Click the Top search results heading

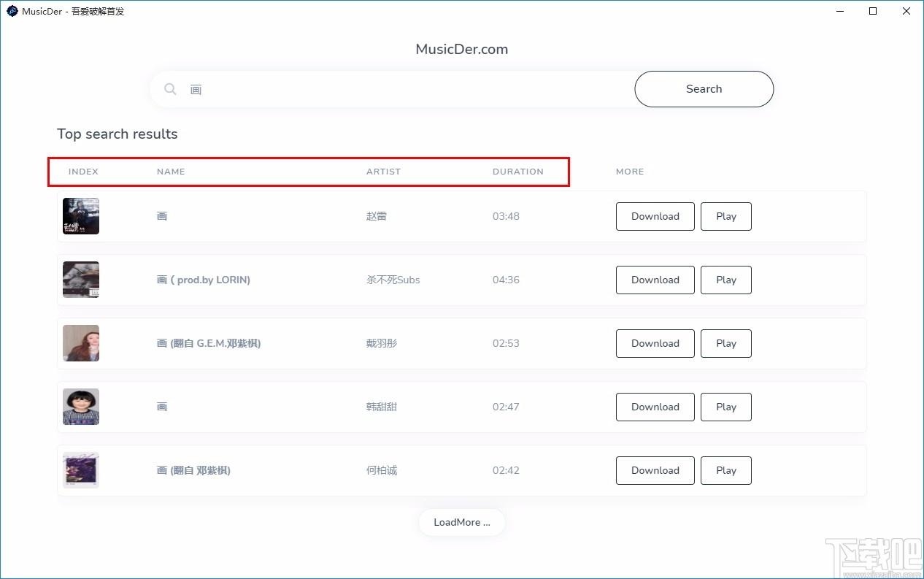(x=118, y=134)
